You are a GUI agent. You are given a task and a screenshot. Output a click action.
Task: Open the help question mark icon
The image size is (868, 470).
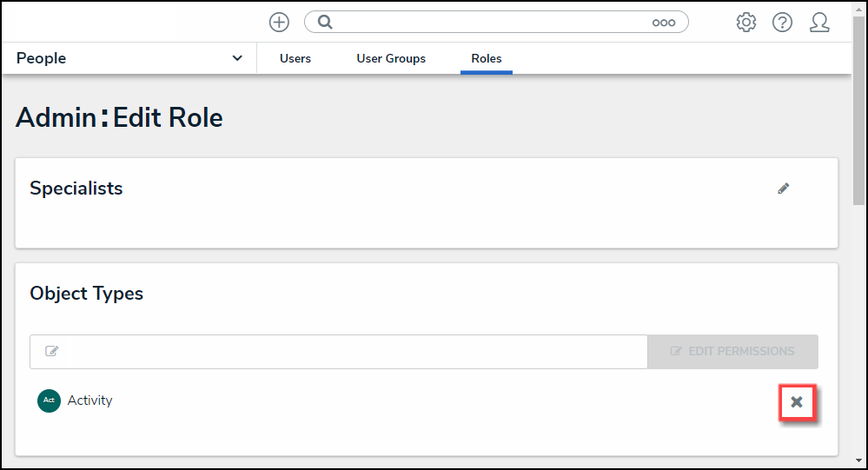[782, 22]
